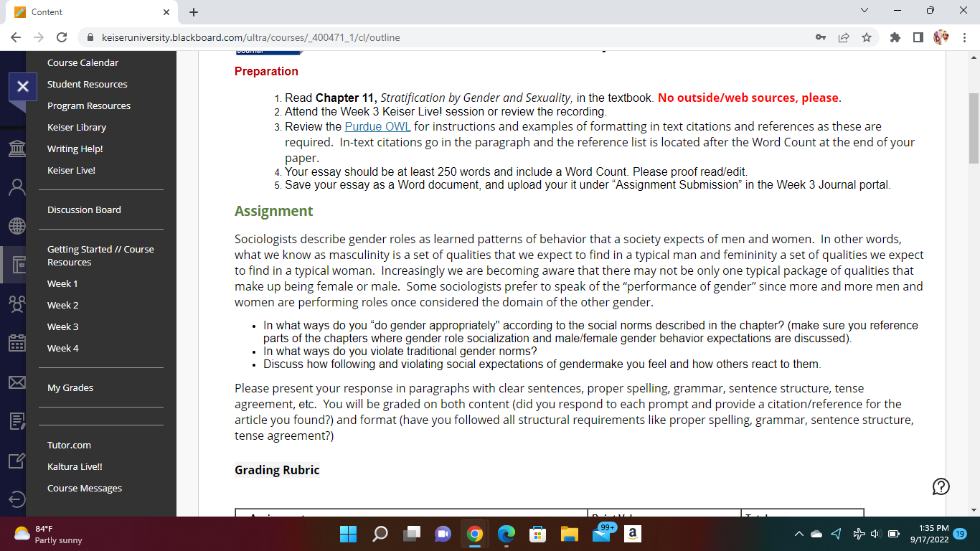Open Discussion Board from the course menu
Image resolution: width=980 pixels, height=551 pixels.
(84, 209)
